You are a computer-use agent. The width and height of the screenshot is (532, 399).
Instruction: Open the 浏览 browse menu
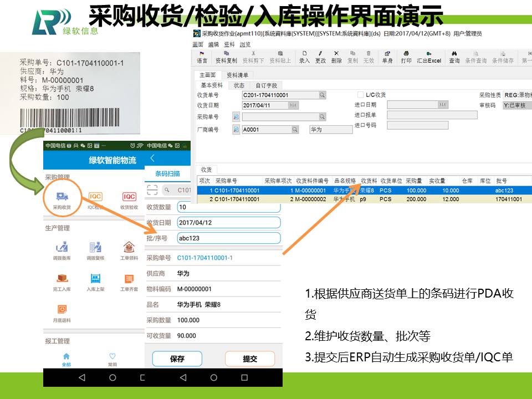245,44
